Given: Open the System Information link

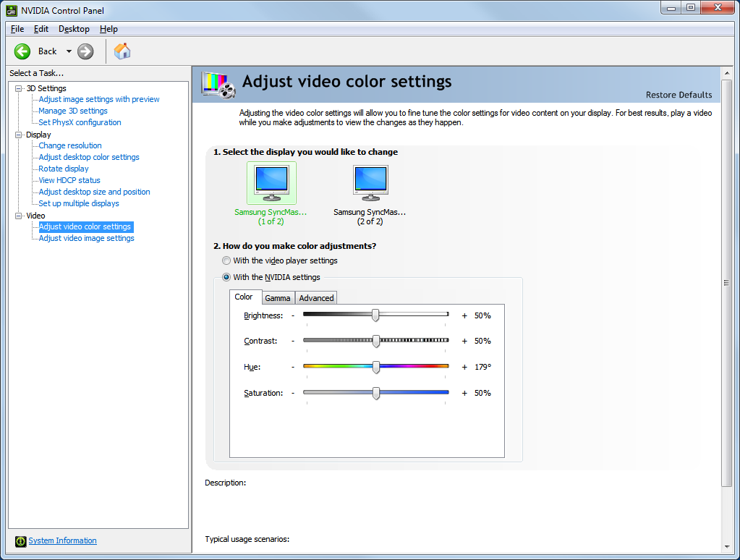Looking at the screenshot, I should (62, 540).
